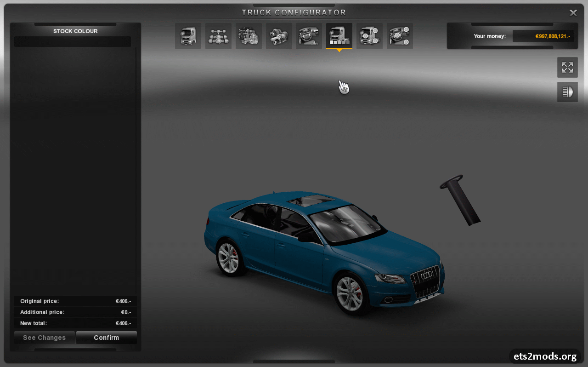Screen dimensions: 588x367
Task: Select the empty stock colour list entry
Action: 73,42
